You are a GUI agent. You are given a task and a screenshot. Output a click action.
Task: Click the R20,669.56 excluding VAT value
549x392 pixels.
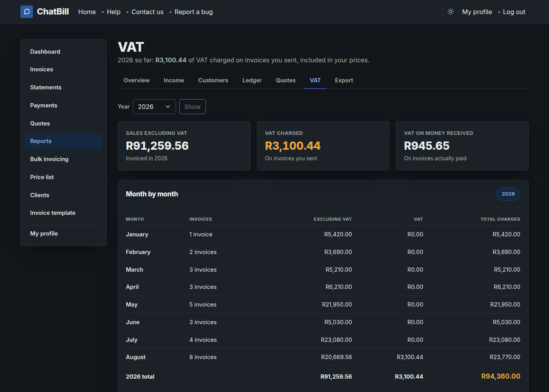336,357
